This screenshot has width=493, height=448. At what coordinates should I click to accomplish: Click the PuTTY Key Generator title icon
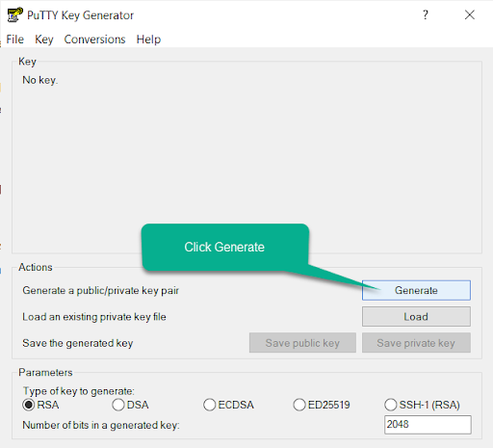tap(14, 14)
